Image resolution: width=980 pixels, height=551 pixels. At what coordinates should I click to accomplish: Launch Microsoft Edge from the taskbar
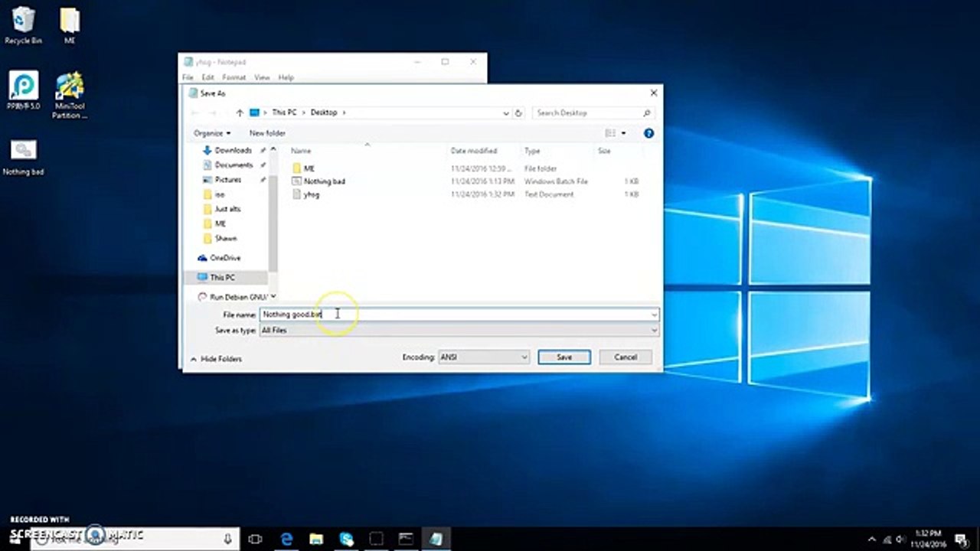tap(286, 539)
